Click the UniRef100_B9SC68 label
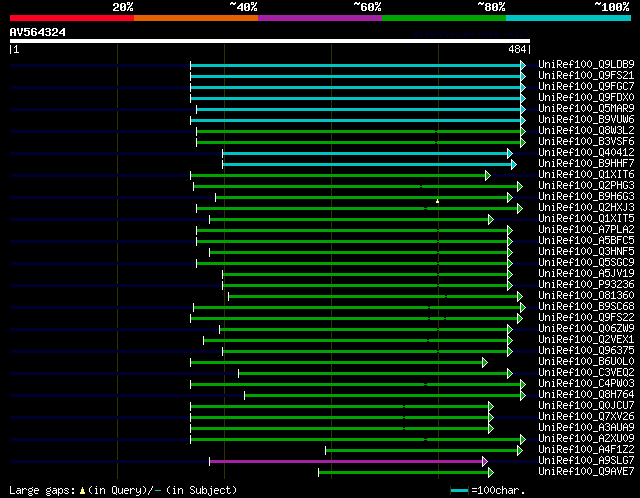 pos(586,307)
